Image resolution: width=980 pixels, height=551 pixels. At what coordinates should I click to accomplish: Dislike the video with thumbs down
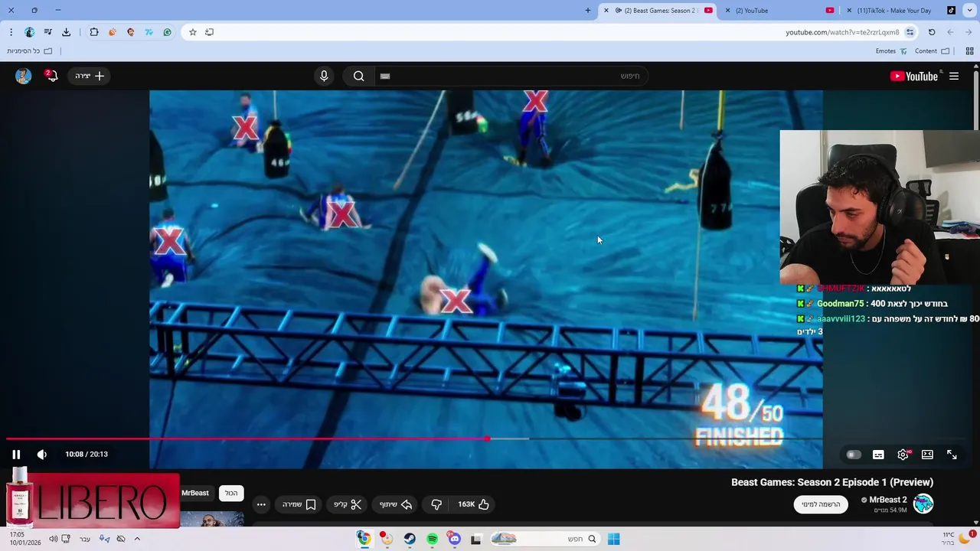(x=436, y=504)
